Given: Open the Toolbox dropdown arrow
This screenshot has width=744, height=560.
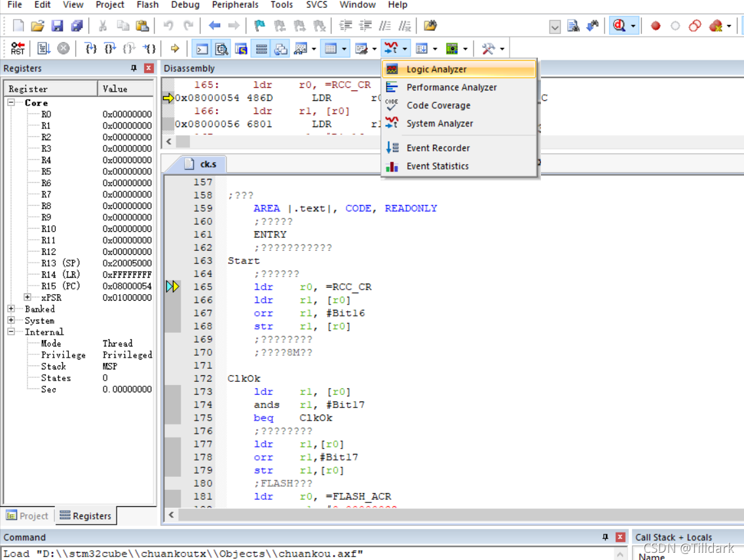Looking at the screenshot, I should 502,49.
